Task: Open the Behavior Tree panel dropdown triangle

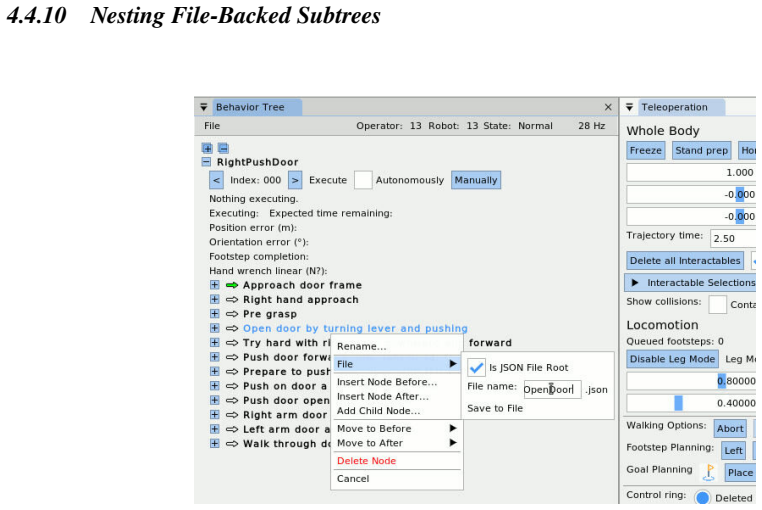Action: click(x=204, y=107)
